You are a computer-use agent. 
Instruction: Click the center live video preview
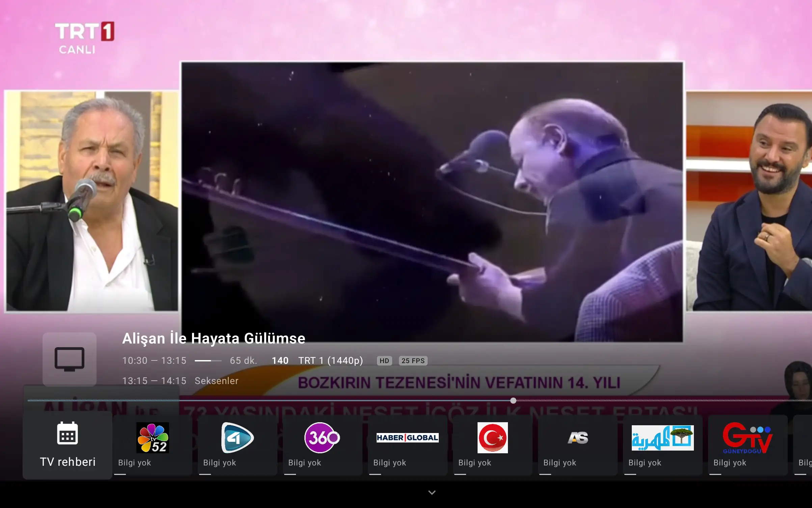432,202
